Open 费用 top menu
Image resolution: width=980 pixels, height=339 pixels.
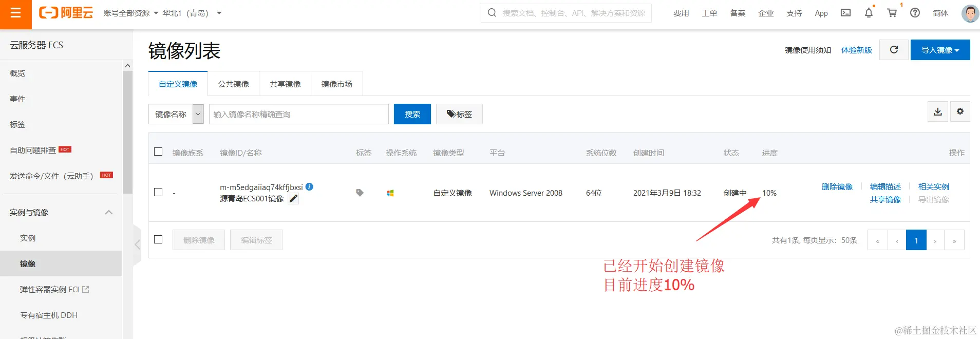[681, 13]
